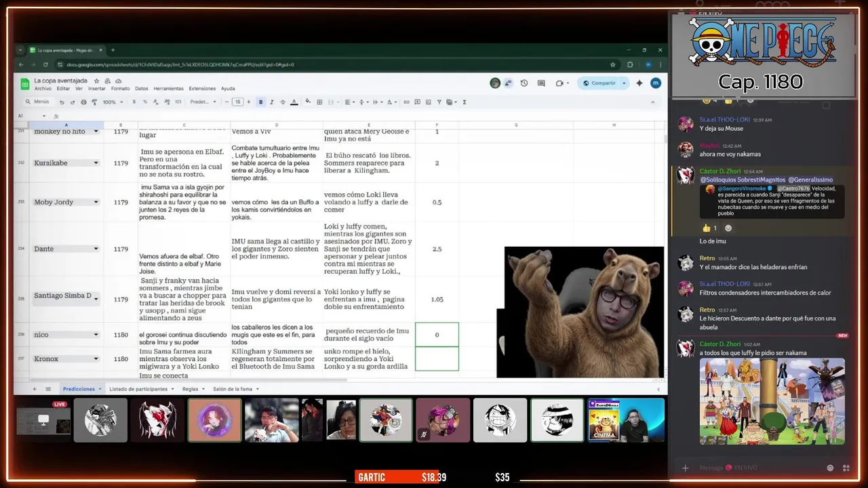Viewport: 868px width, 488px height.
Task: Open the fill color bucket picker
Action: [x=308, y=102]
